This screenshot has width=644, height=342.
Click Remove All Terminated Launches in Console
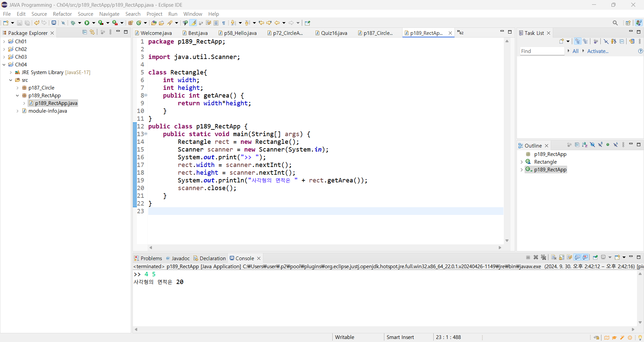544,257
